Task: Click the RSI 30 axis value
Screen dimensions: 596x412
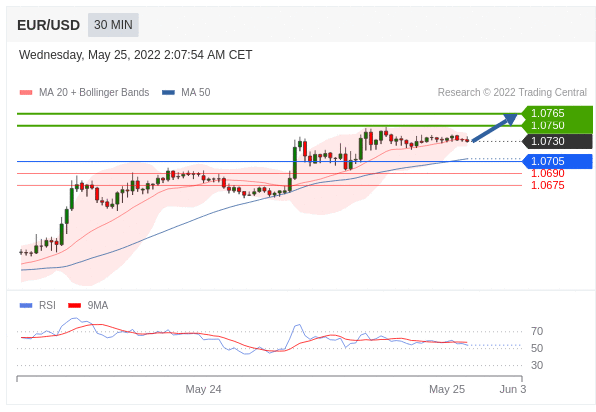Action: click(x=537, y=365)
